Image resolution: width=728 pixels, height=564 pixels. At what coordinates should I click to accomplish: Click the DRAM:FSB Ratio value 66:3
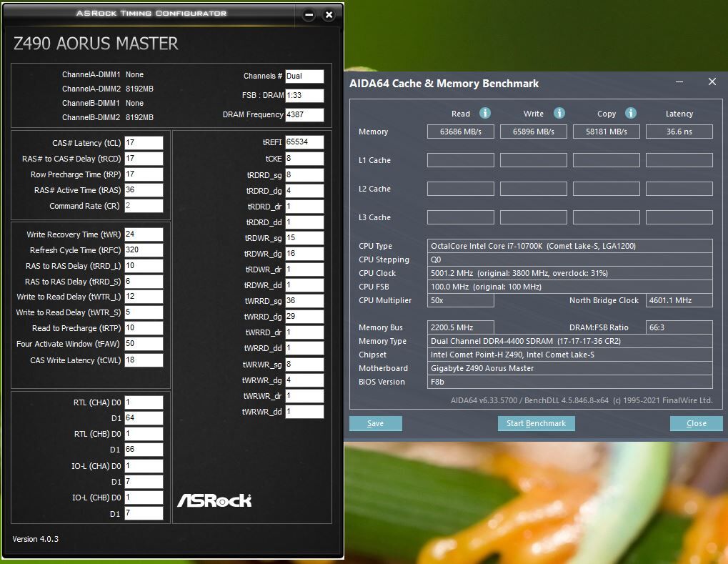[x=679, y=327]
